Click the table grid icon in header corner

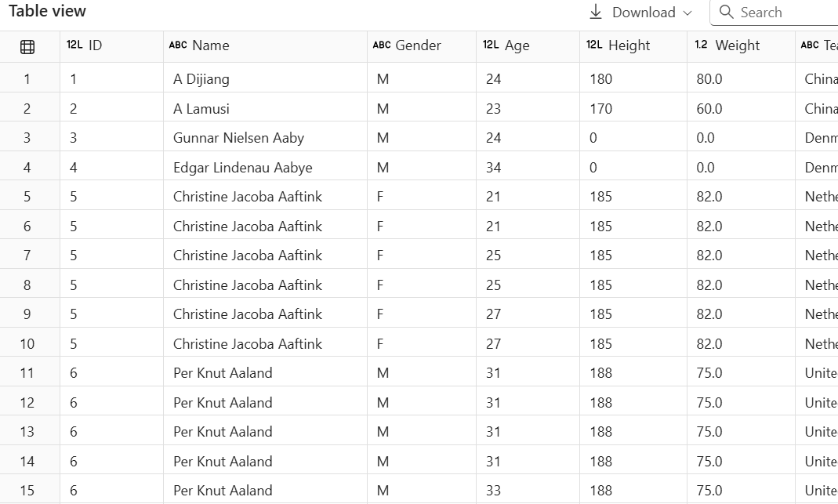coord(27,47)
